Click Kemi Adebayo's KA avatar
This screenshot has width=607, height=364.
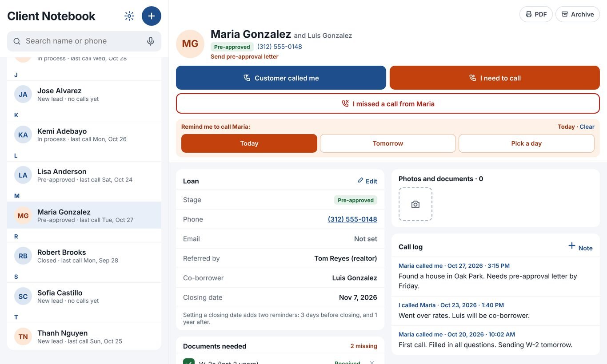[x=23, y=135]
